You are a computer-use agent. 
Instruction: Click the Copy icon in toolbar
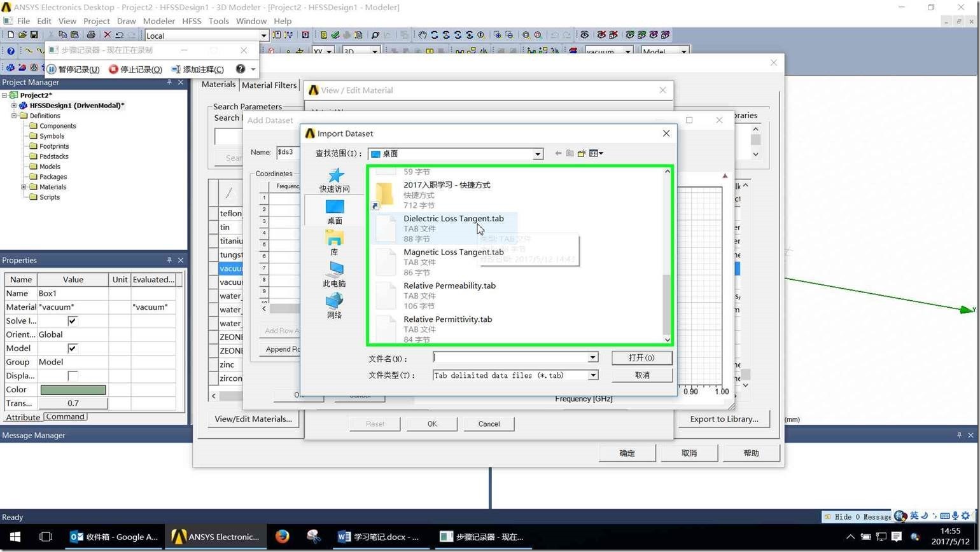(62, 35)
